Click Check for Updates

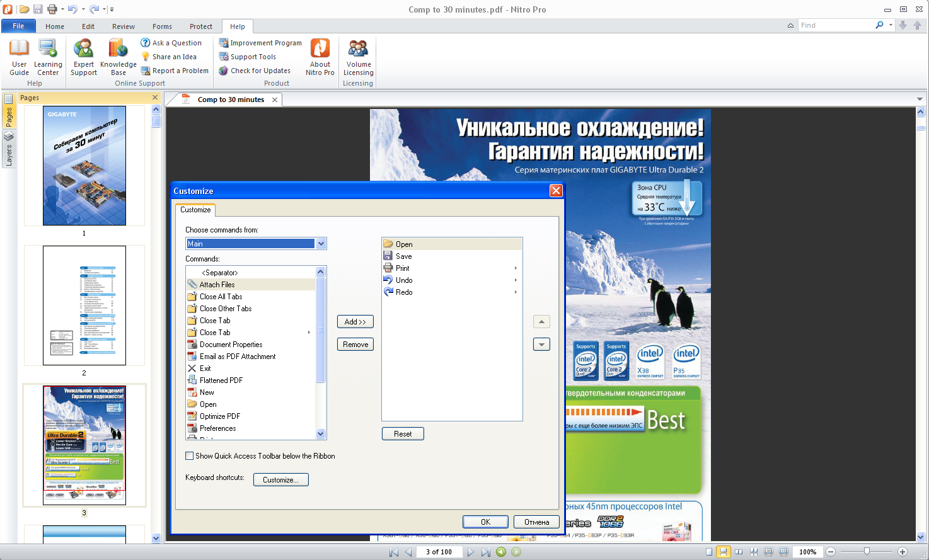pos(255,71)
